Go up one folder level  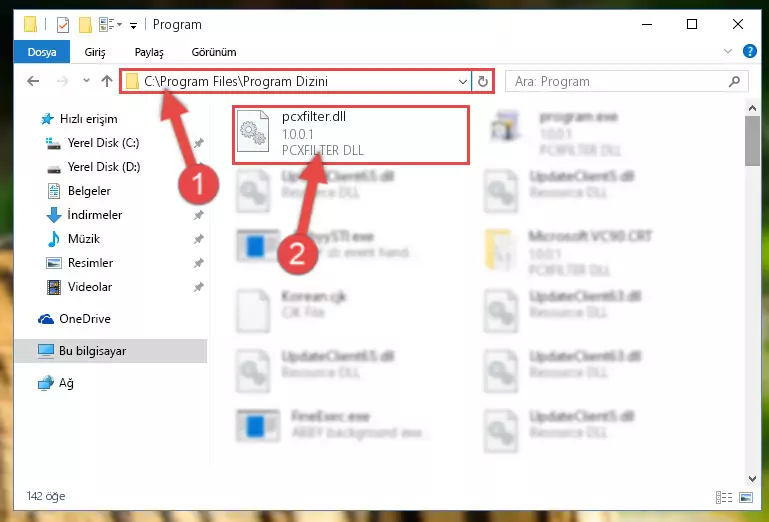[x=107, y=81]
